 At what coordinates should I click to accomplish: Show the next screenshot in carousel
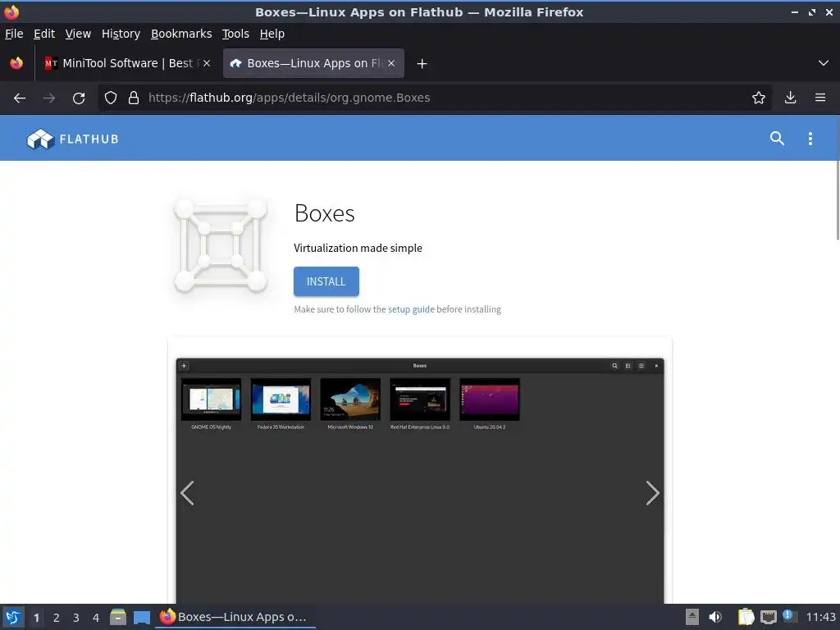(x=652, y=493)
